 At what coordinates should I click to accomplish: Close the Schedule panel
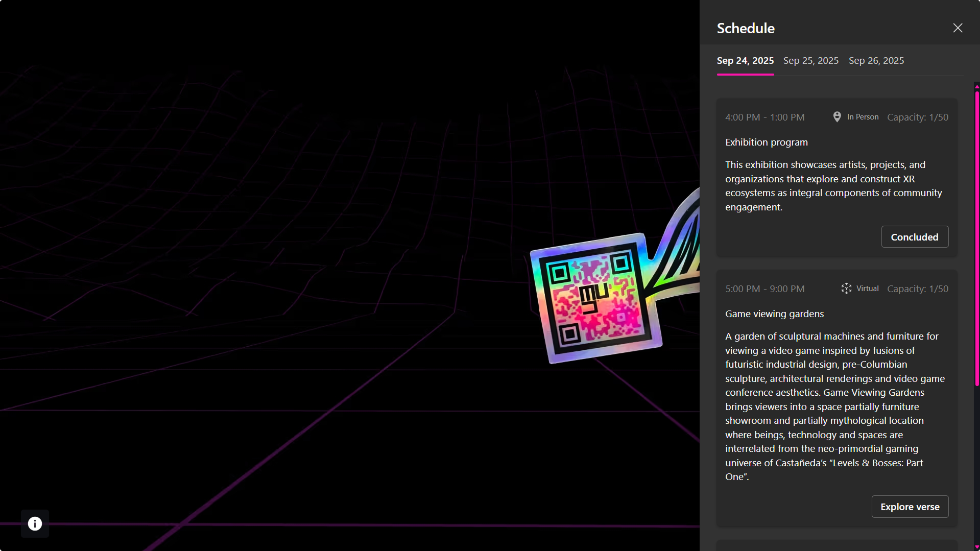(x=958, y=28)
